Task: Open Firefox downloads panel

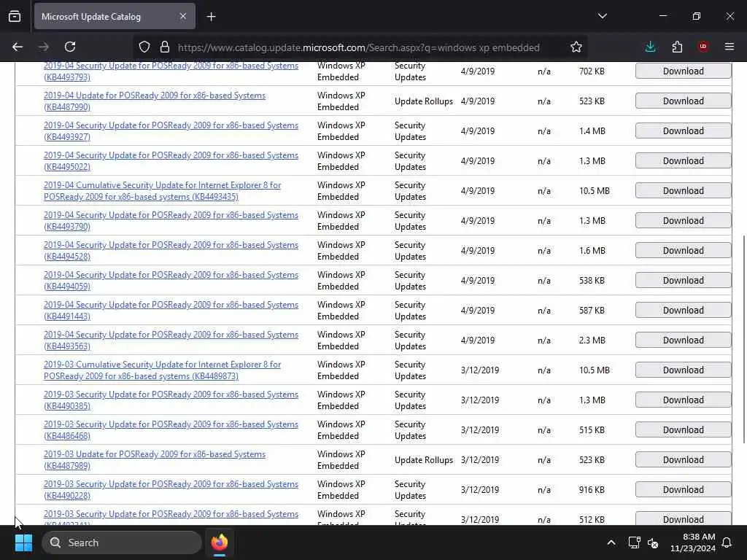Action: point(650,47)
